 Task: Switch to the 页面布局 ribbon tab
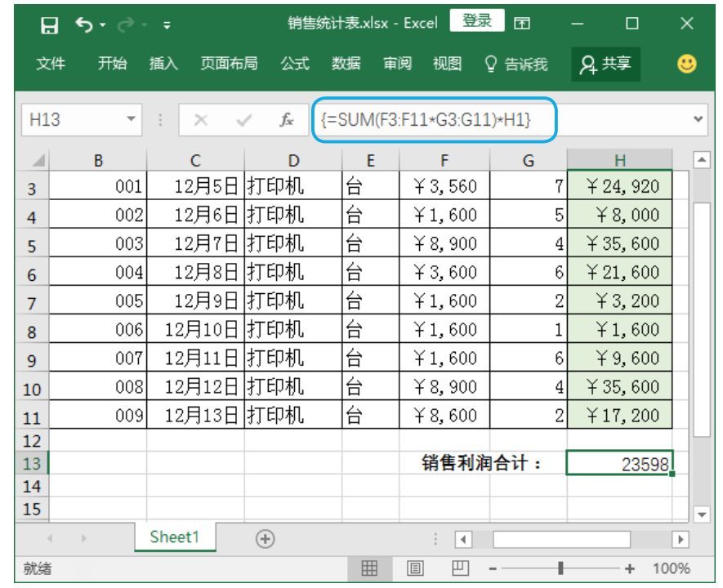tap(230, 64)
